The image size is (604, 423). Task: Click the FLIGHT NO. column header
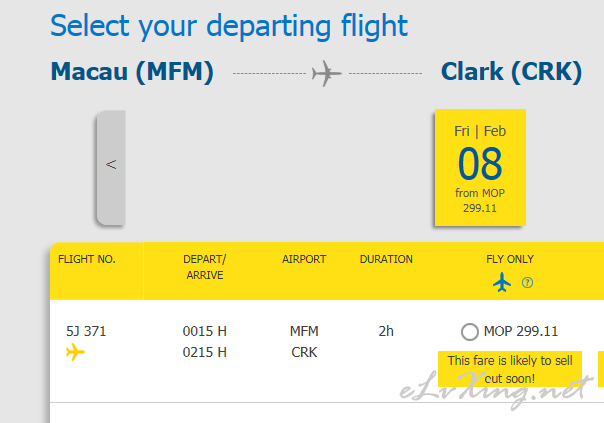coord(87,259)
